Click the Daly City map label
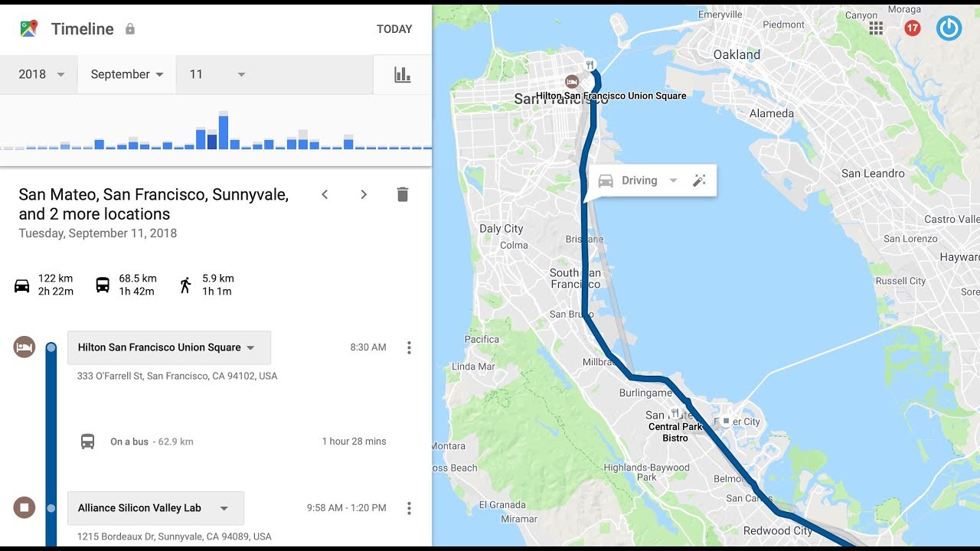This screenshot has height=551, width=980. [501, 229]
